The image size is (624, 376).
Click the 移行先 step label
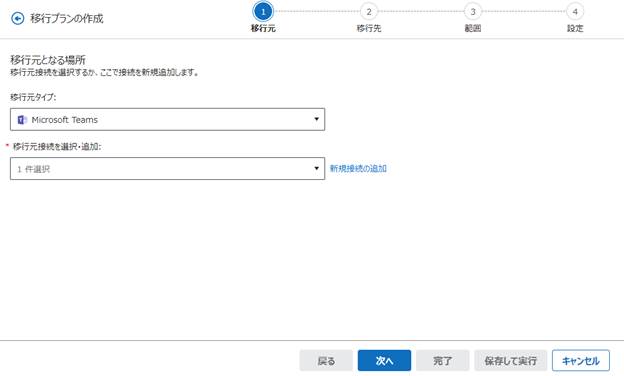coord(369,28)
